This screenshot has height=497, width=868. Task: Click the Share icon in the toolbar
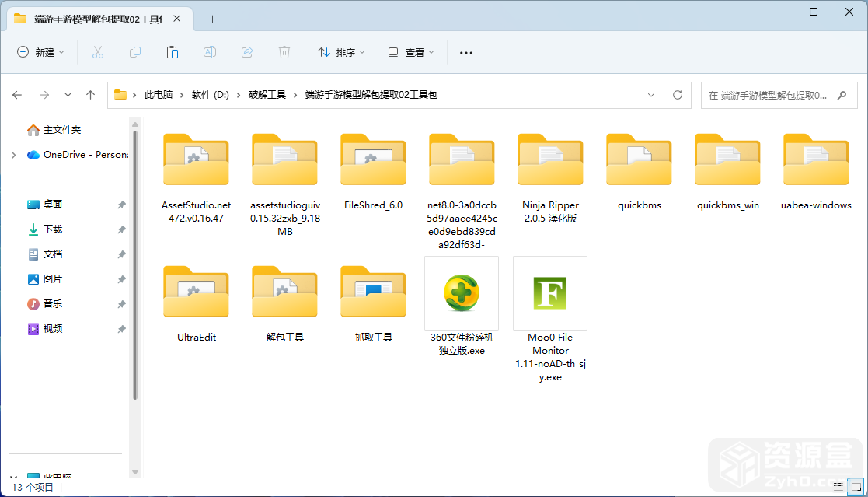click(x=246, y=52)
